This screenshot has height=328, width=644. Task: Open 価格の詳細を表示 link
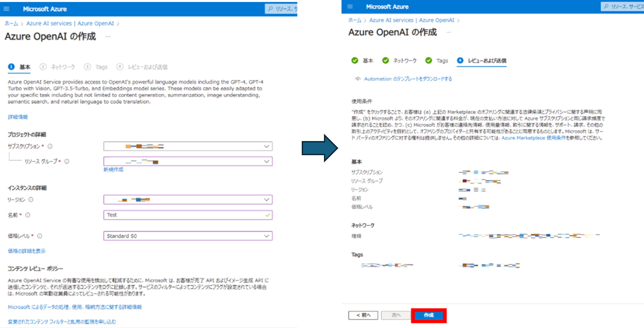coord(27,251)
